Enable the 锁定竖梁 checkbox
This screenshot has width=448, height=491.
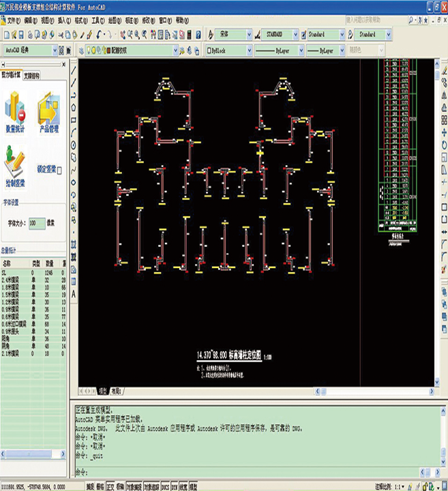59,170
